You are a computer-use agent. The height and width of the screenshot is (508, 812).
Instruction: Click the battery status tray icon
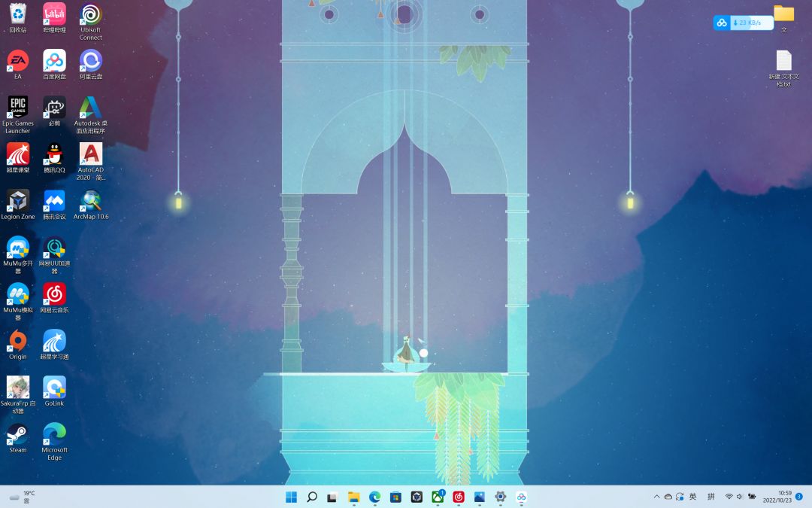coord(752,497)
